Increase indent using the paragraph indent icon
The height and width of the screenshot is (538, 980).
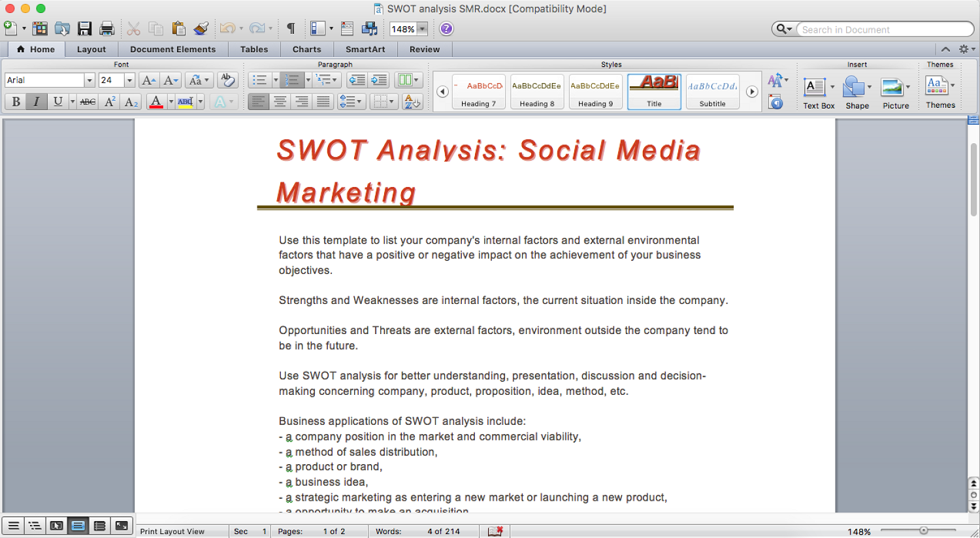[x=379, y=80]
